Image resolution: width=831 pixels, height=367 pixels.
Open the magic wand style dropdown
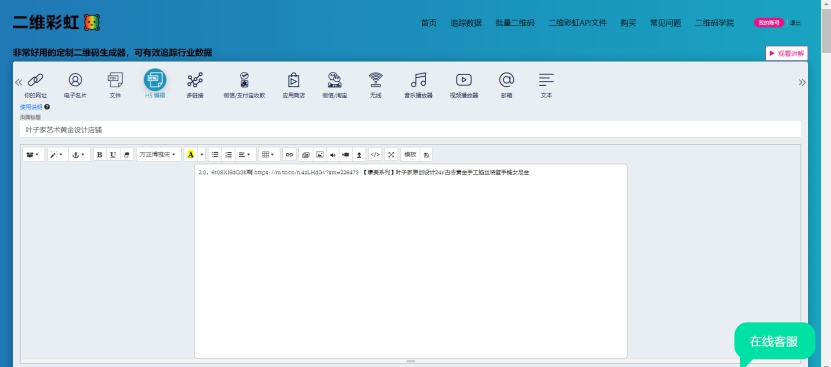(57, 154)
